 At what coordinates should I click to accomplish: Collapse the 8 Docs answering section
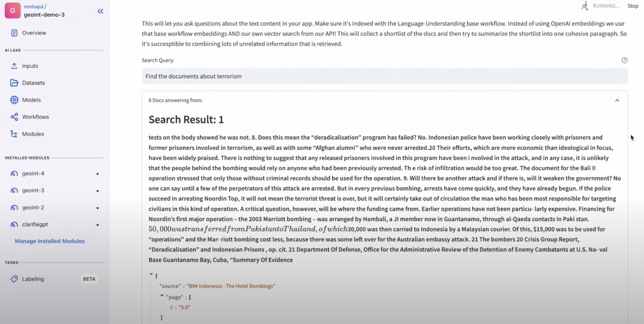tap(617, 100)
